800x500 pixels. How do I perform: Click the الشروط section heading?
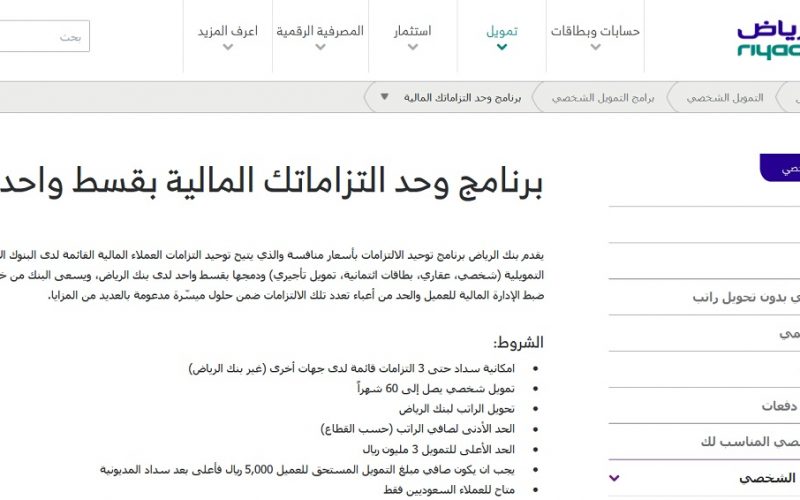[x=518, y=342]
